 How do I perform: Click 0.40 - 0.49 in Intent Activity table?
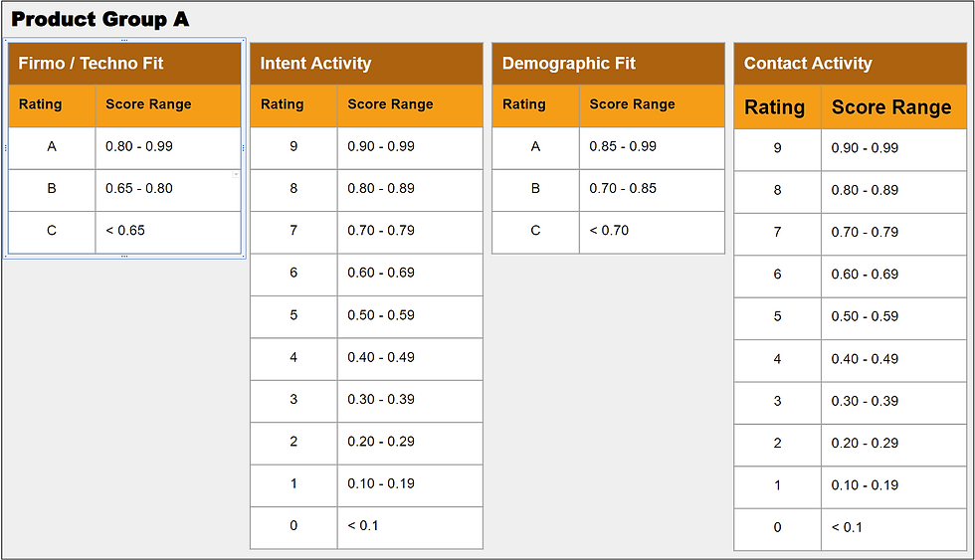(x=410, y=359)
